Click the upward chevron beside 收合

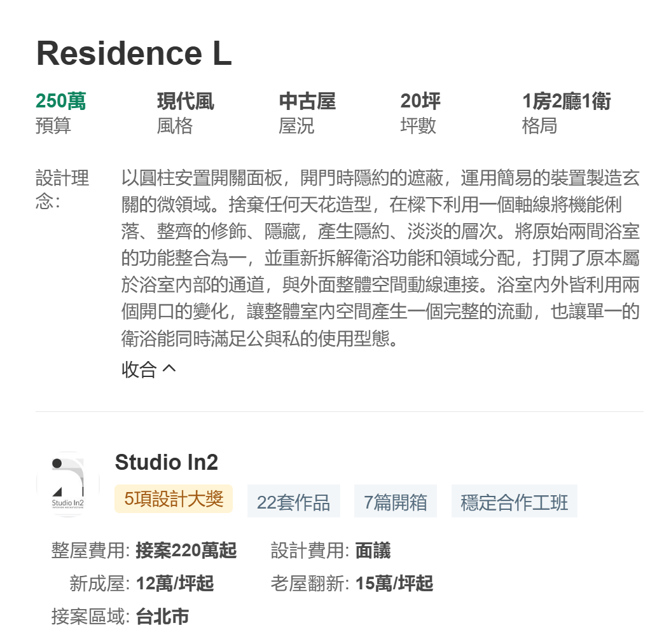pos(169,369)
